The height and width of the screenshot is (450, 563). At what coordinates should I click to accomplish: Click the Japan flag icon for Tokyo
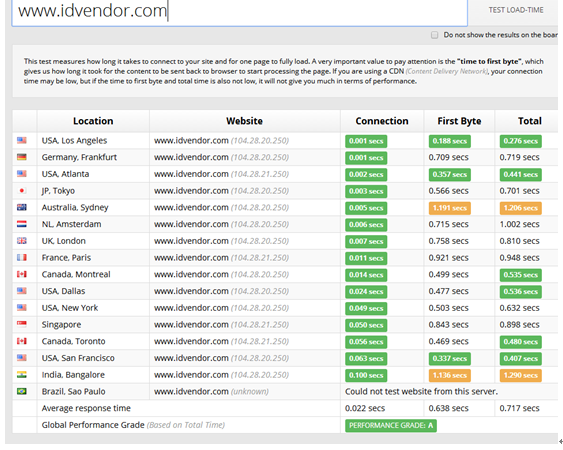coord(22,190)
